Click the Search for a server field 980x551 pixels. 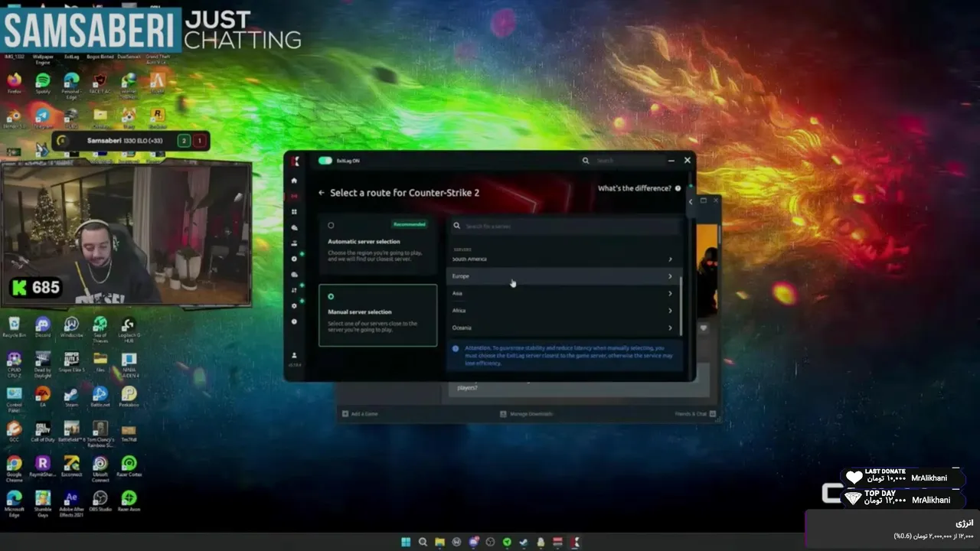pyautogui.click(x=564, y=226)
